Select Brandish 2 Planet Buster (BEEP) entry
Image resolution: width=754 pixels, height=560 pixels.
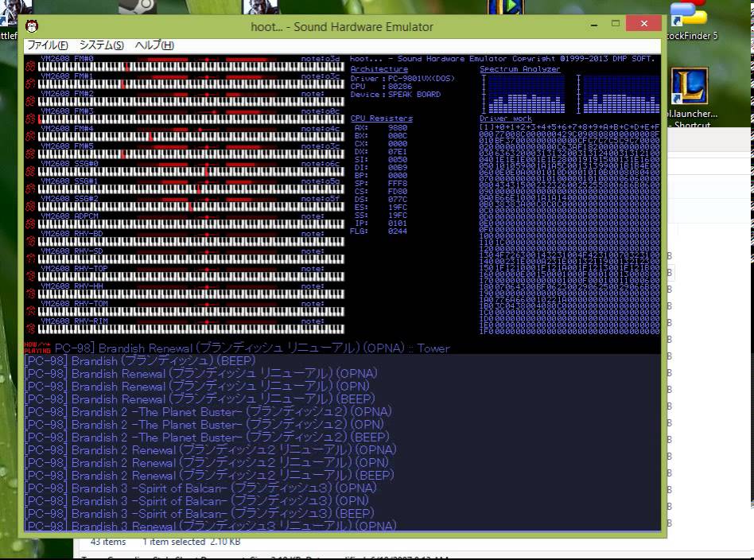pyautogui.click(x=207, y=437)
